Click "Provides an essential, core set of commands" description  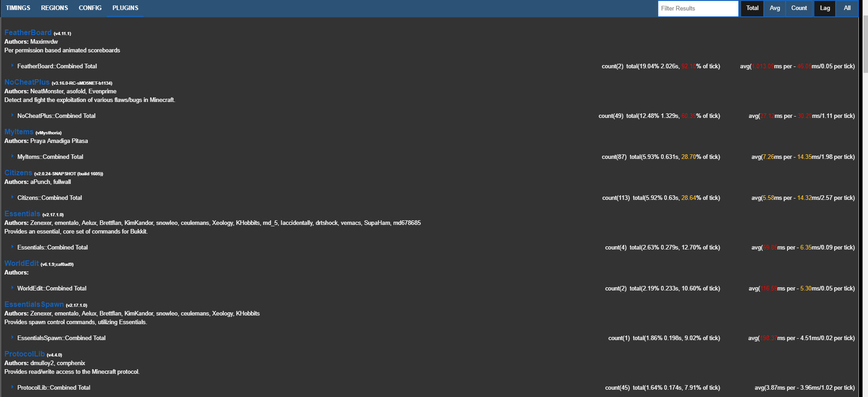[76, 231]
